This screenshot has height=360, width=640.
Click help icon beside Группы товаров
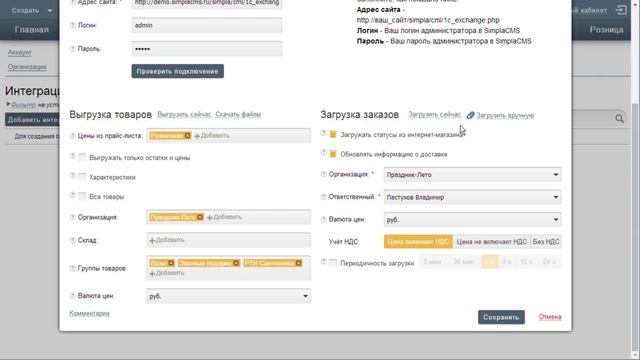[x=73, y=269]
